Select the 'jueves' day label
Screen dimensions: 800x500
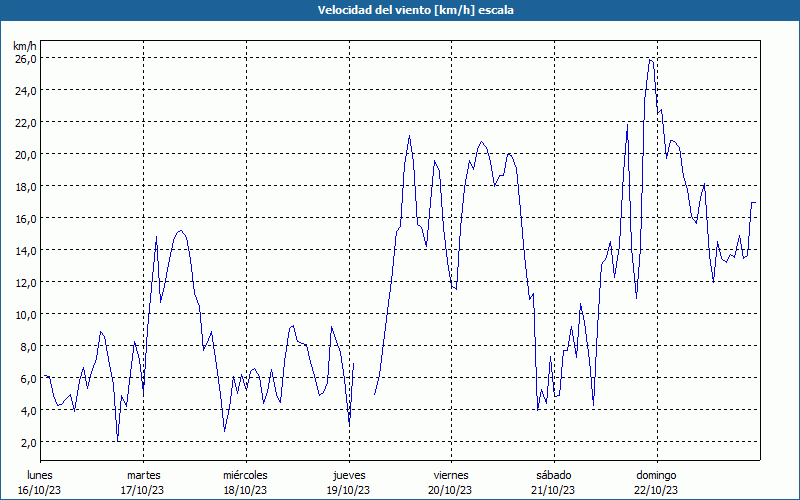coord(349,475)
